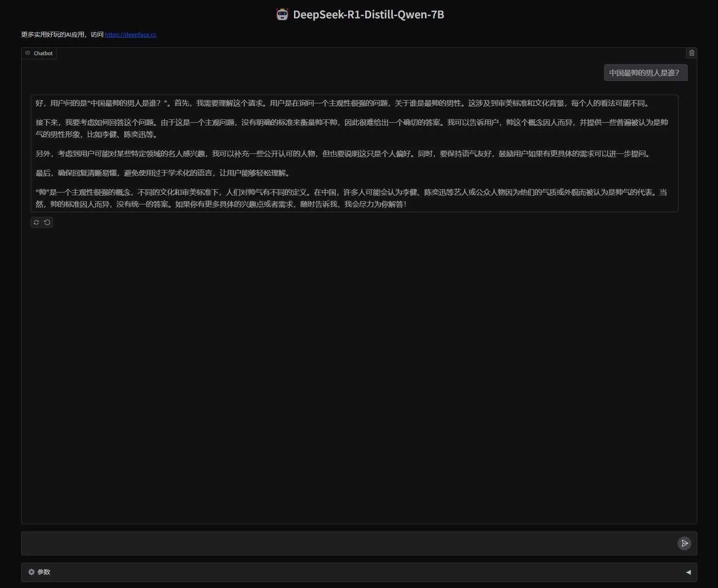
Task: Click the small chat bubble icon beside Chatbot
Action: point(28,53)
